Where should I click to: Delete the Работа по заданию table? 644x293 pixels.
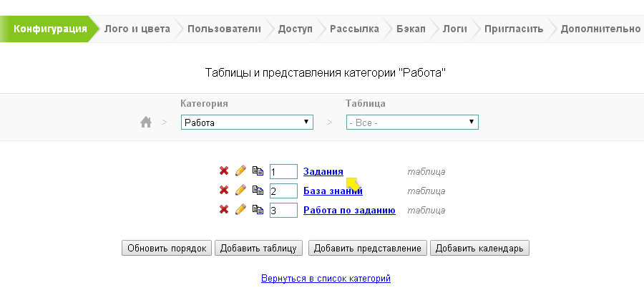coord(224,210)
